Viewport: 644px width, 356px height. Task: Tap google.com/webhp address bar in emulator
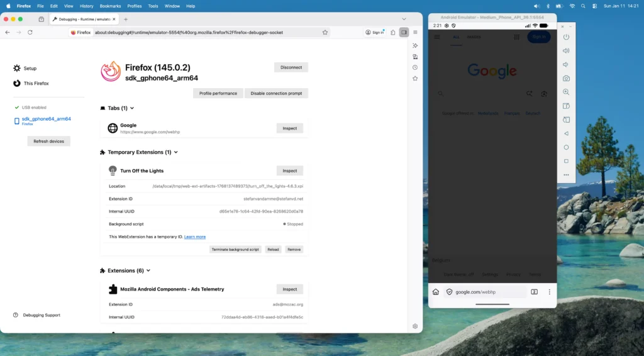(485, 292)
